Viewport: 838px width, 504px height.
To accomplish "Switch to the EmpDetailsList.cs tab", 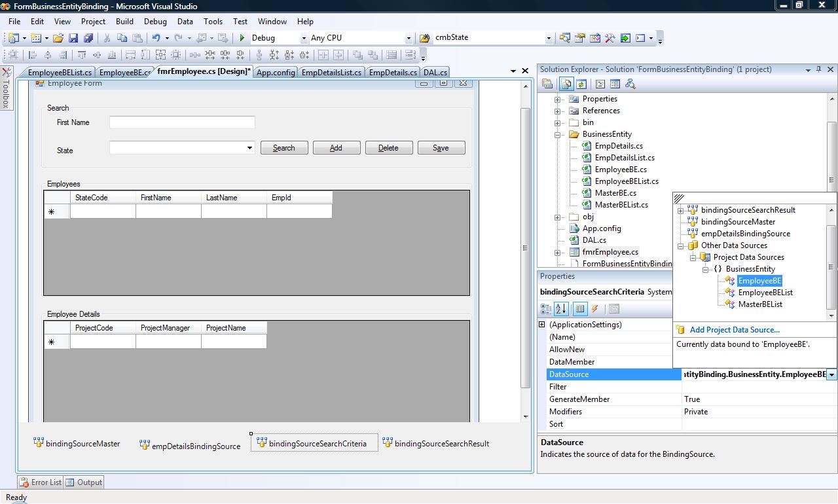I will 331,72.
